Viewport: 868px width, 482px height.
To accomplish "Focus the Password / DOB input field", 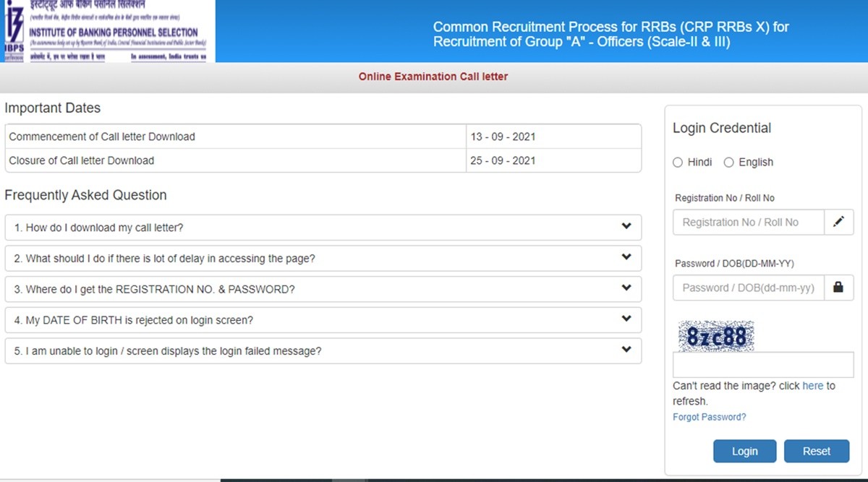I will (748, 288).
